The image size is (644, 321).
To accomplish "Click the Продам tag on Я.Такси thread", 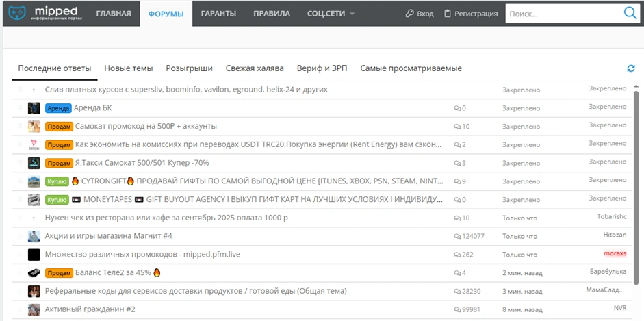I will pos(59,163).
